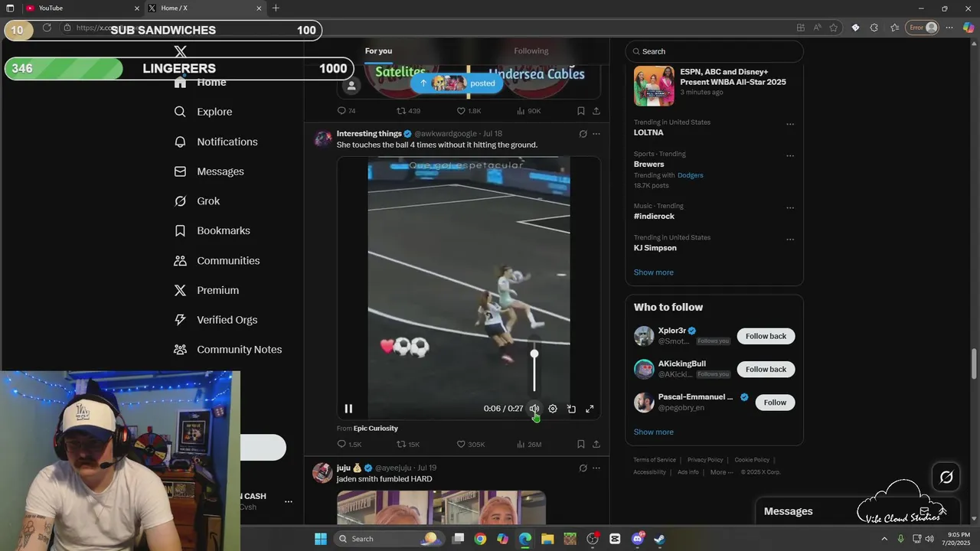
Task: Toggle picture-in-picture on the video
Action: [x=571, y=409]
